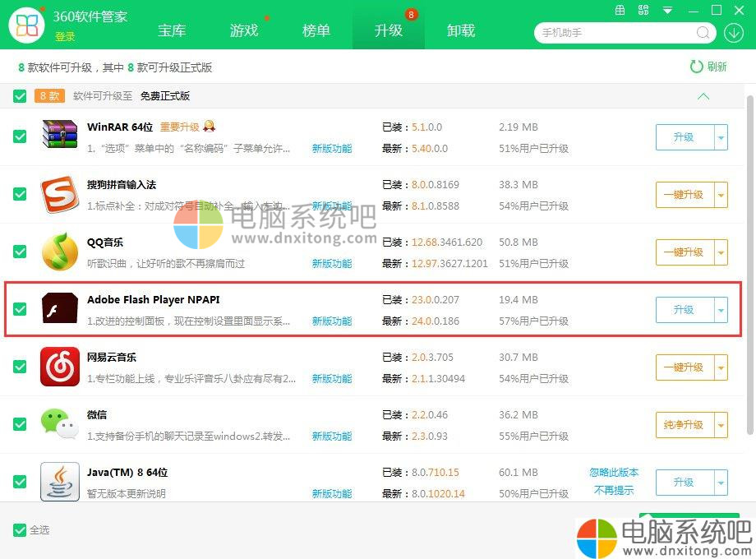The height and width of the screenshot is (559, 756).
Task: Uncheck the 微信 checkbox
Action: [20, 424]
